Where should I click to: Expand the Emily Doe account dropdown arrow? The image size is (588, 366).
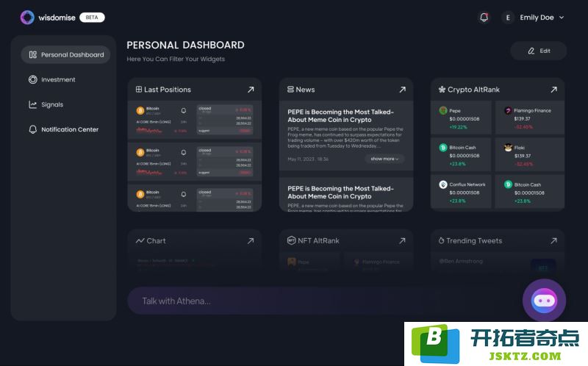click(x=562, y=18)
